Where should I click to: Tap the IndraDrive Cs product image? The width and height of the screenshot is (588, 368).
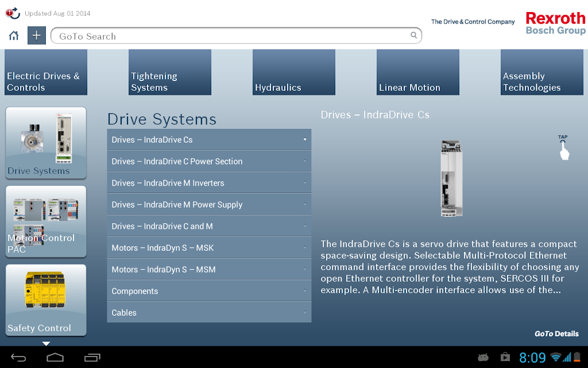tap(451, 178)
